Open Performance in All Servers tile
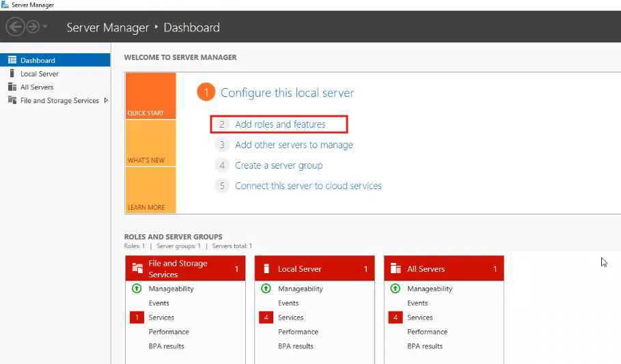The width and height of the screenshot is (621, 364). 428,332
